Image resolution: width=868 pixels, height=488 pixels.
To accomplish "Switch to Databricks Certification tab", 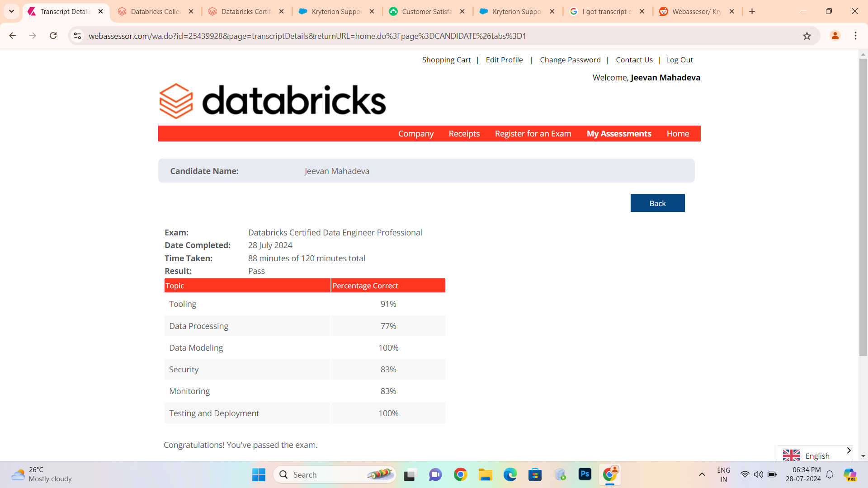I will pyautogui.click(x=246, y=11).
